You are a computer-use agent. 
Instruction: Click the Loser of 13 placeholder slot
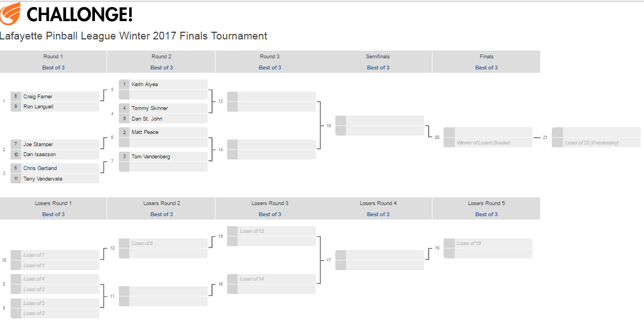271,231
